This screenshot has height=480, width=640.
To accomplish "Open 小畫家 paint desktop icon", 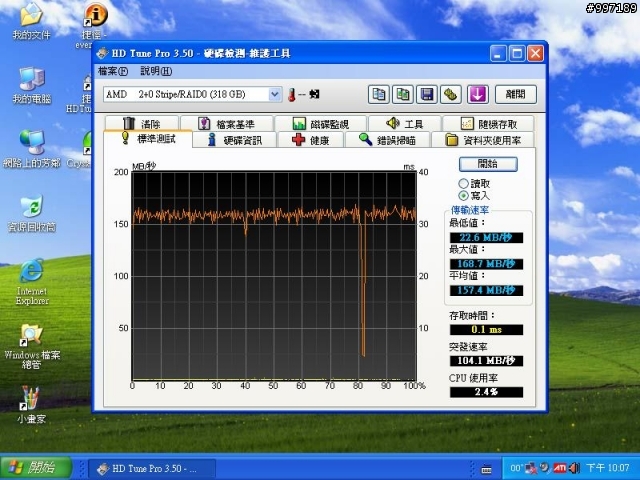I will click(31, 404).
